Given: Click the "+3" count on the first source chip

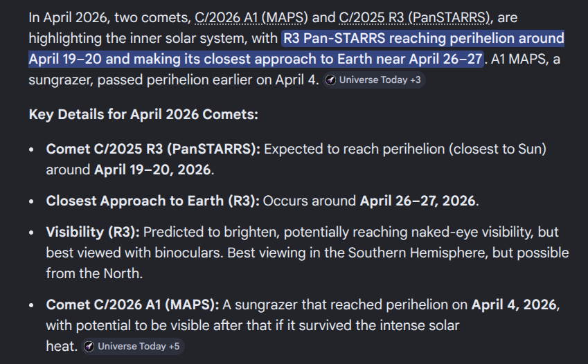Looking at the screenshot, I should [x=416, y=80].
